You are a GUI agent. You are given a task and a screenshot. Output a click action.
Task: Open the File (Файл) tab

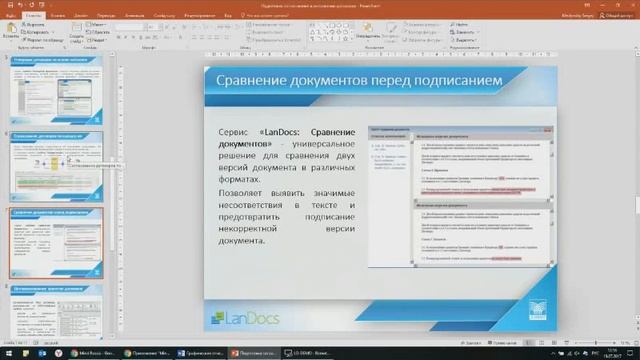(x=11, y=16)
